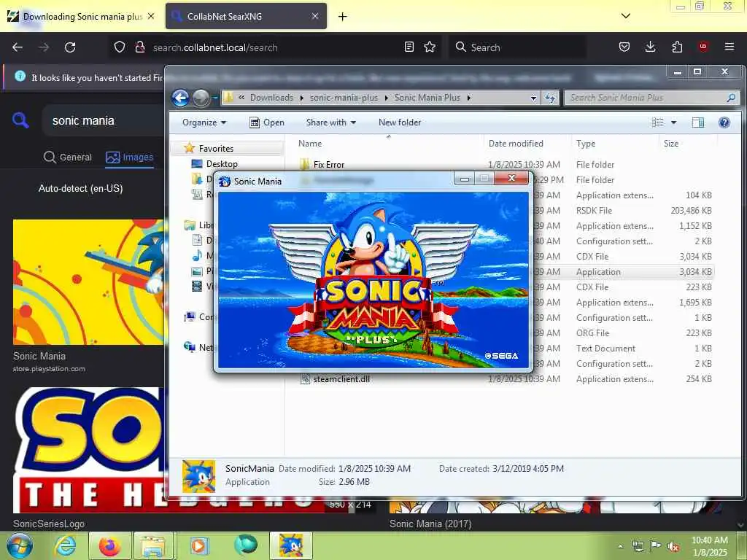Click Downloads in the Explorer breadcrumb
The image size is (747, 560).
point(271,98)
